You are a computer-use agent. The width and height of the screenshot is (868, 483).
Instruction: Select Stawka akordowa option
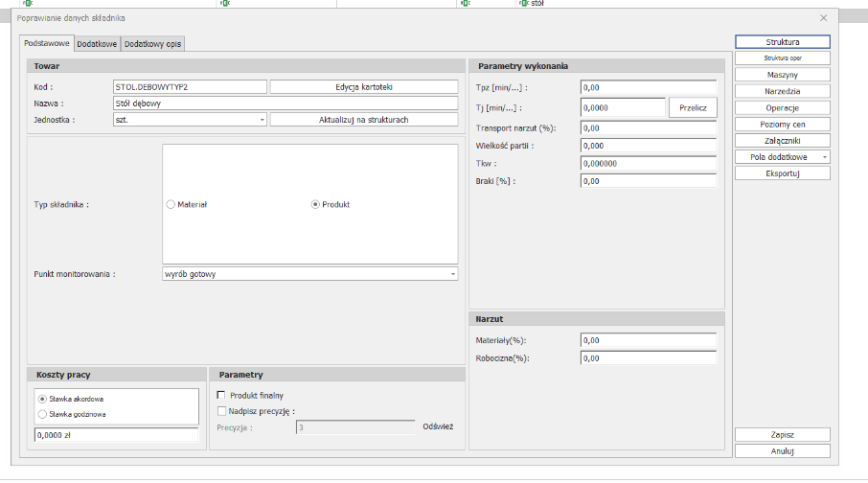(41, 398)
